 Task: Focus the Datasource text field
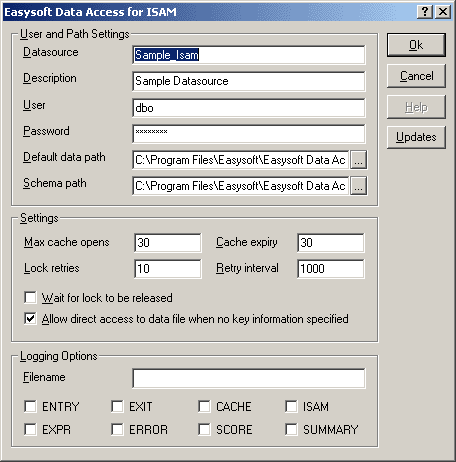click(249, 55)
